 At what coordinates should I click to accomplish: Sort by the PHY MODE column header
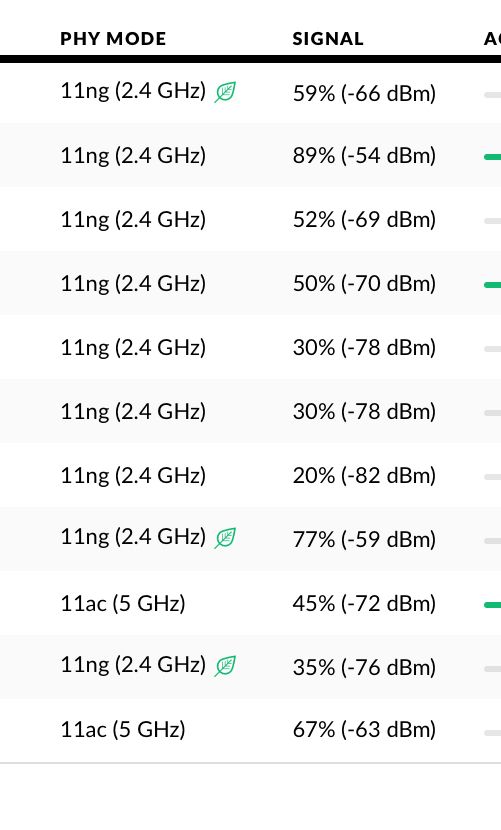(113, 39)
